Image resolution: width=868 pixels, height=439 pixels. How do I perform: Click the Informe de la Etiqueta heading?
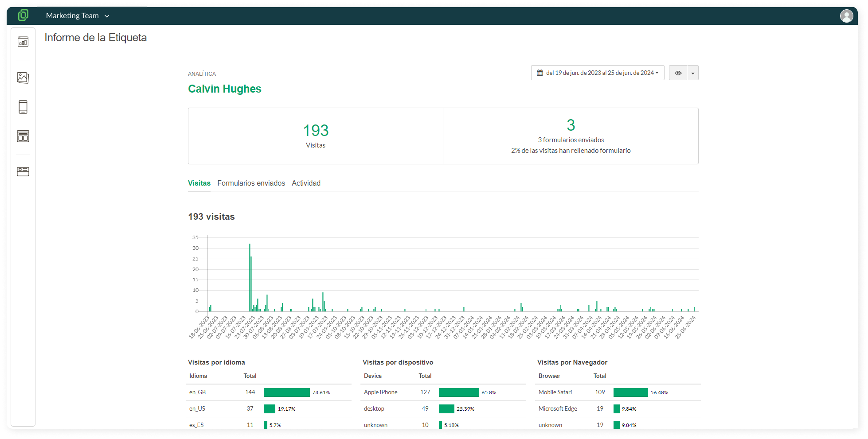pos(95,38)
